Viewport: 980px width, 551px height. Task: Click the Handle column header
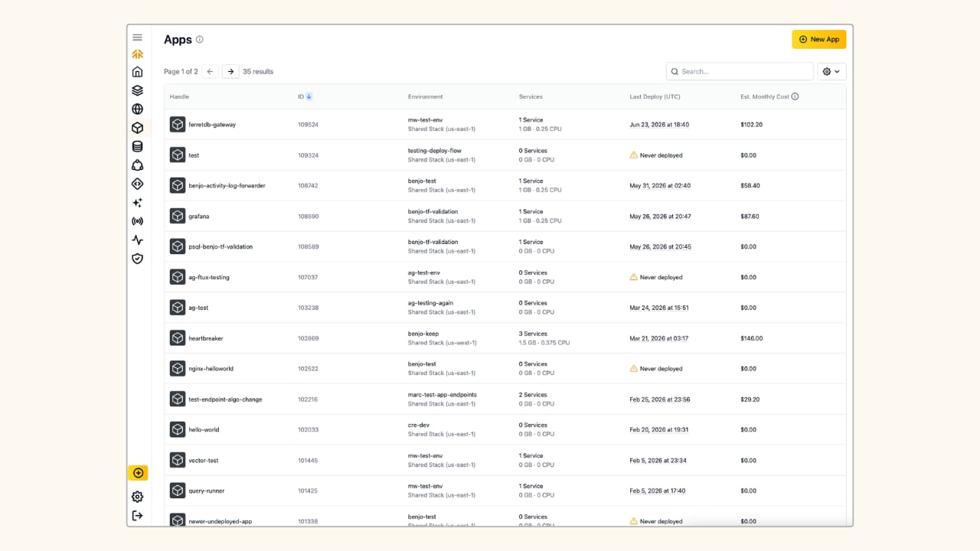[179, 96]
